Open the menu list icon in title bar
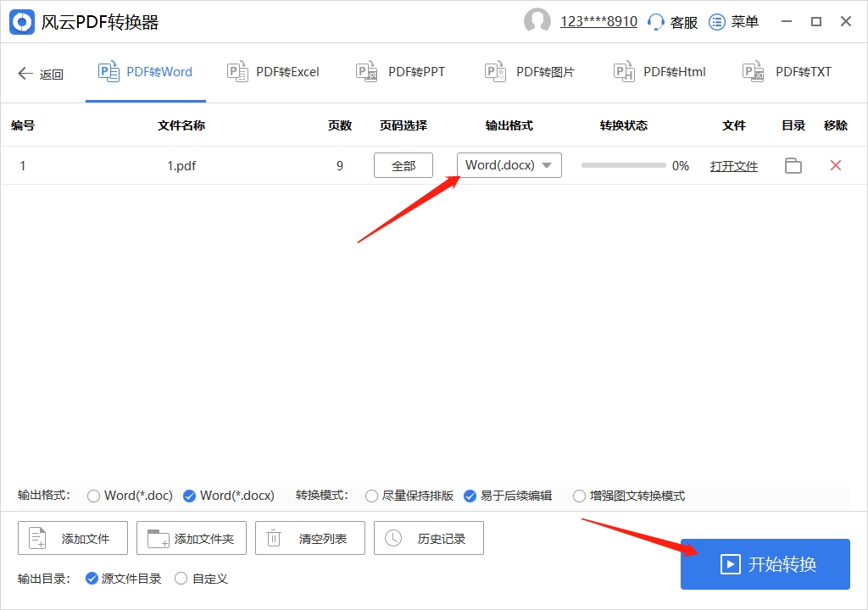The image size is (868, 610). pyautogui.click(x=717, y=22)
